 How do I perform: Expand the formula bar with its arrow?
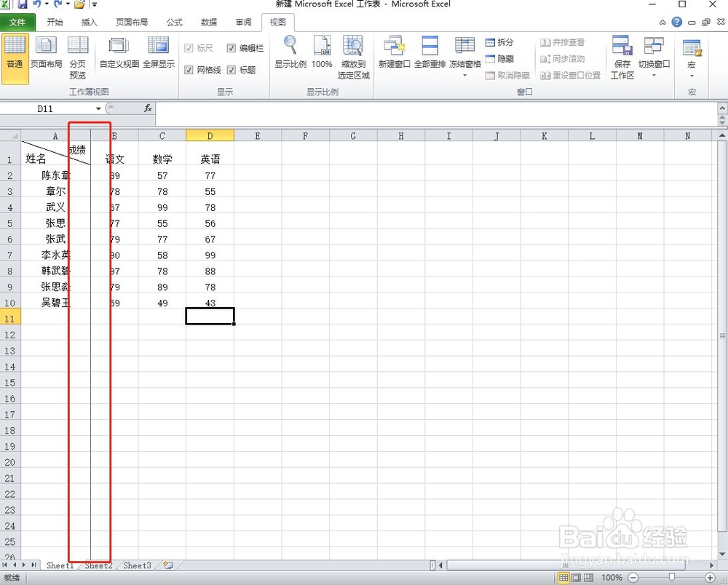[722, 108]
